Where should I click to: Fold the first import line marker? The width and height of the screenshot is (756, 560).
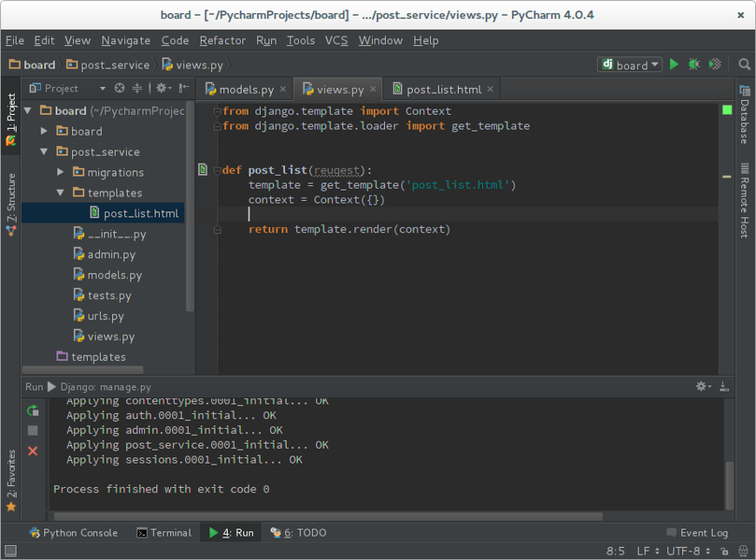pos(218,111)
